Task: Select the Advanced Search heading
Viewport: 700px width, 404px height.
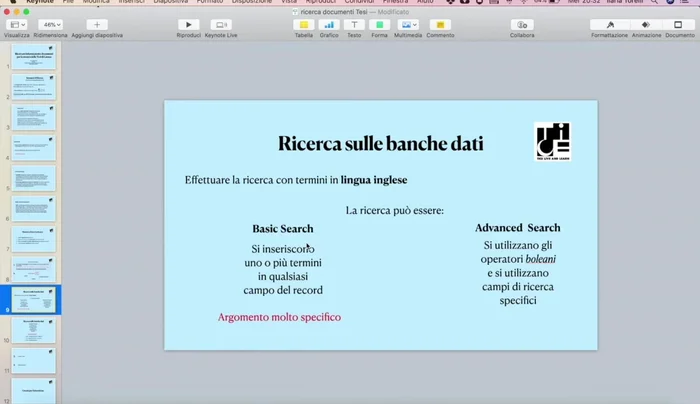Action: point(517,228)
